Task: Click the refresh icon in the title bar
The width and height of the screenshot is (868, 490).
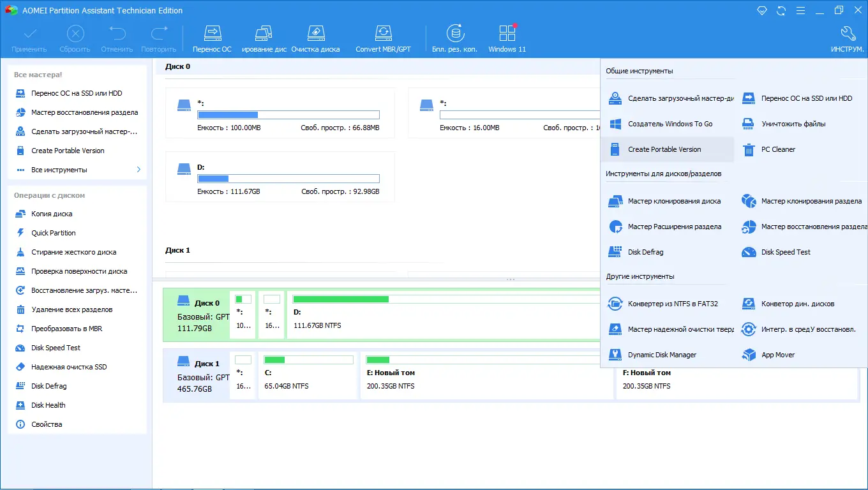Action: pyautogui.click(x=781, y=10)
